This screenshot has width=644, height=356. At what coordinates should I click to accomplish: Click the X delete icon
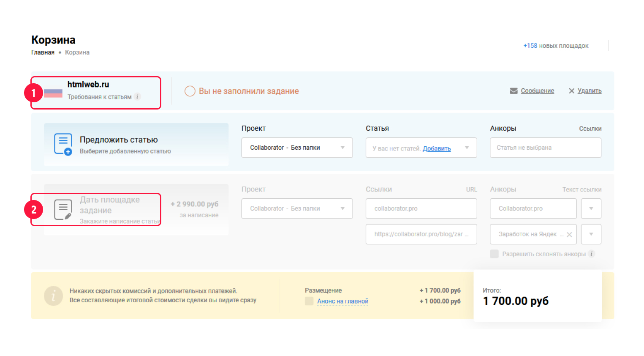[571, 91]
